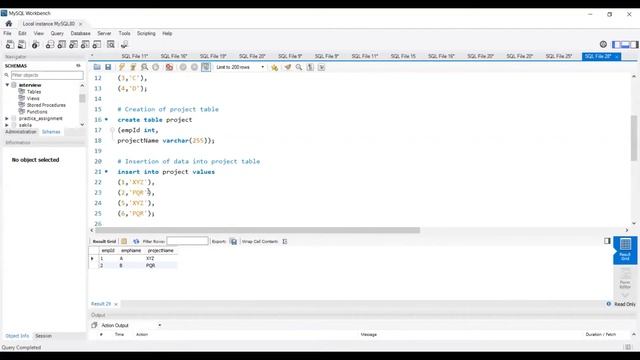Open the find panel magnifier icon
This screenshot has width=640, height=360.
point(299,67)
